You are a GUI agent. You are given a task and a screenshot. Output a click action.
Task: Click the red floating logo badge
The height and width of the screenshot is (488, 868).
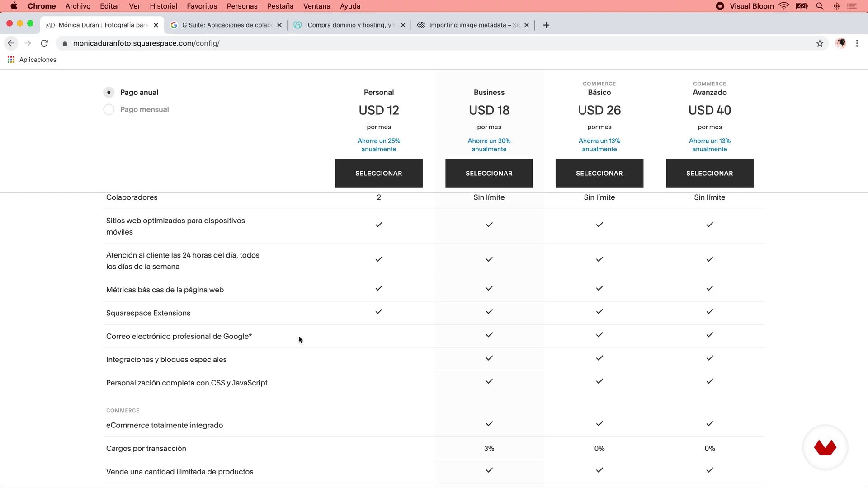coord(825,447)
